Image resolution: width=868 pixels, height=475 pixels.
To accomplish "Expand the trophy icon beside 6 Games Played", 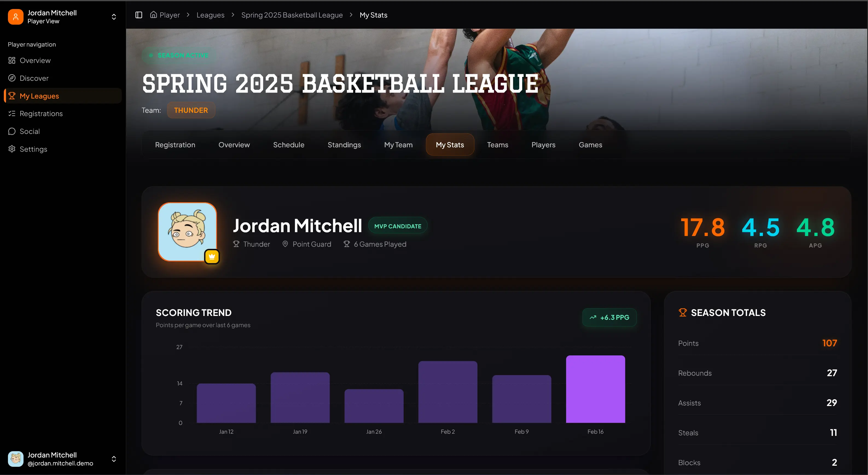I will click(346, 244).
